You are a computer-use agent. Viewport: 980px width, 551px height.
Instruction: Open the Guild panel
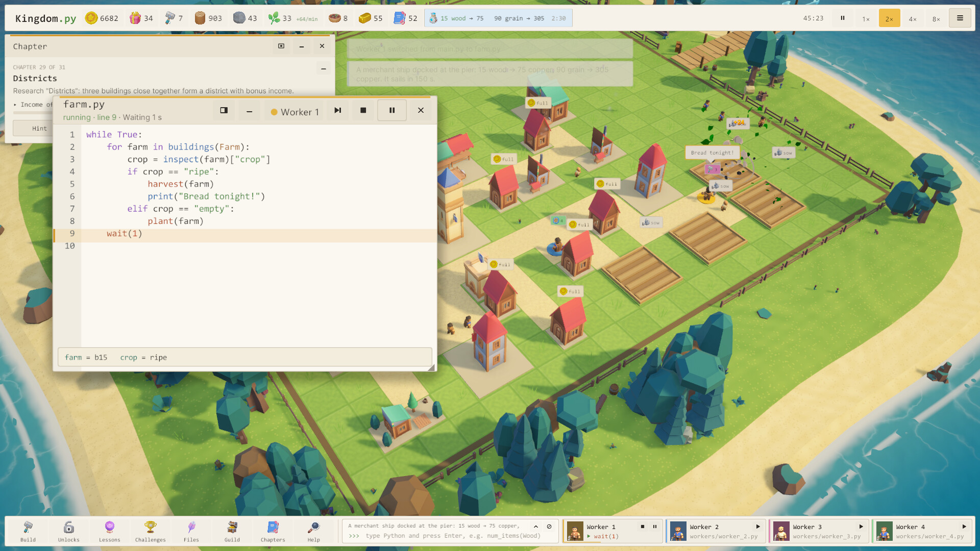point(232,531)
